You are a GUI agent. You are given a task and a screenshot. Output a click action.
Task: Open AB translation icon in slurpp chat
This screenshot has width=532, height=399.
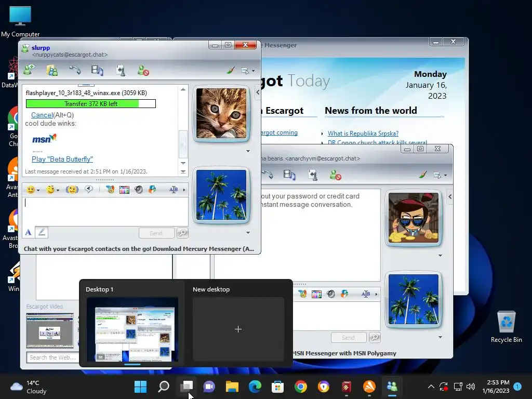(174, 190)
